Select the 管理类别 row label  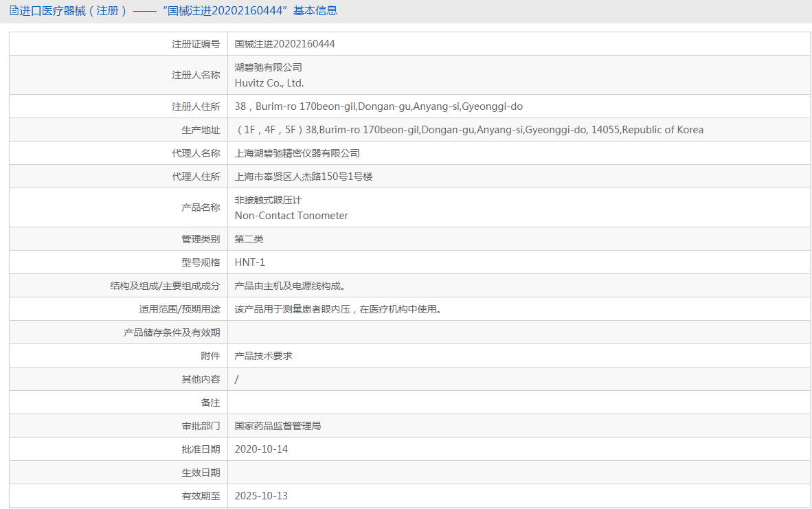tap(201, 239)
